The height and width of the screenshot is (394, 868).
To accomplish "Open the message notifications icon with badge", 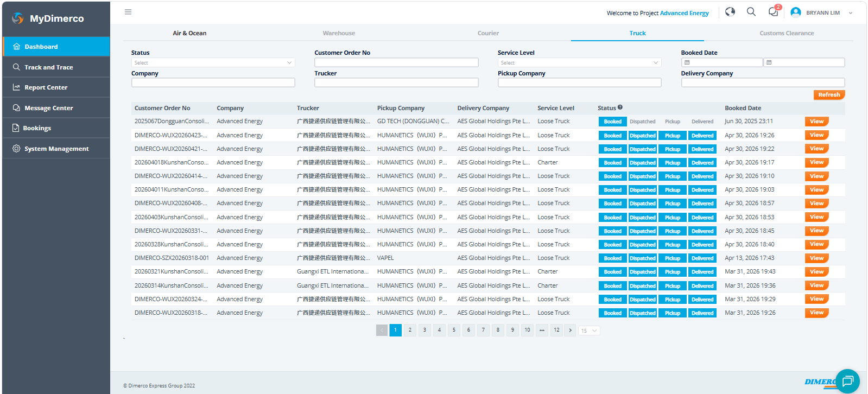I will coord(774,11).
